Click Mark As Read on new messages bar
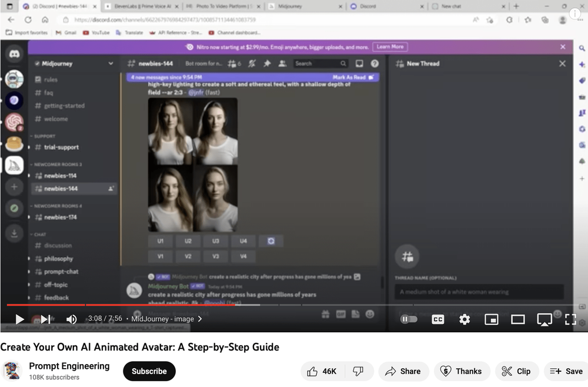588x387 pixels. [353, 77]
